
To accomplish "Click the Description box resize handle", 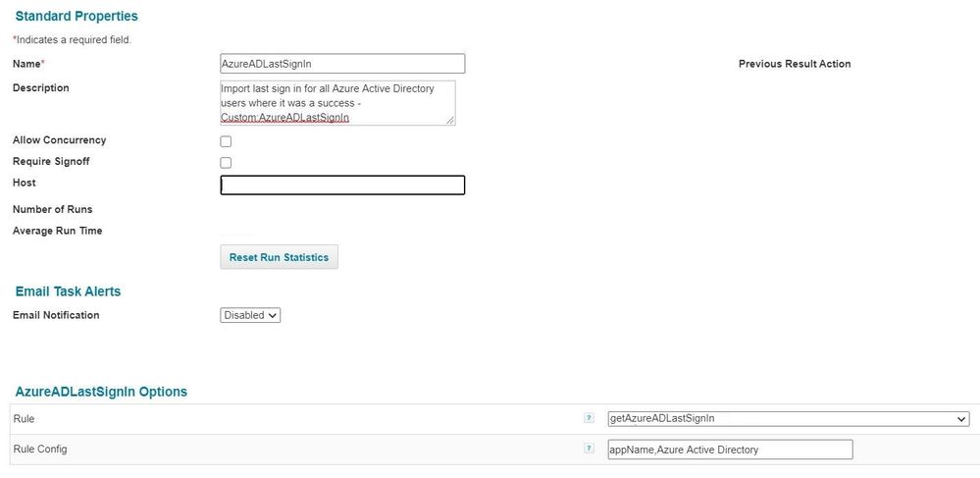I will click(x=450, y=120).
